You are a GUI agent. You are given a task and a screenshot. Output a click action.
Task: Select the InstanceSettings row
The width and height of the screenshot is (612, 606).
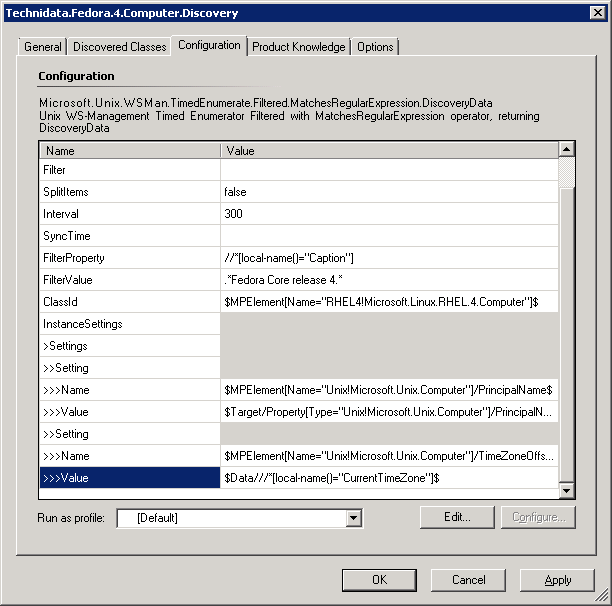[x=130, y=324]
